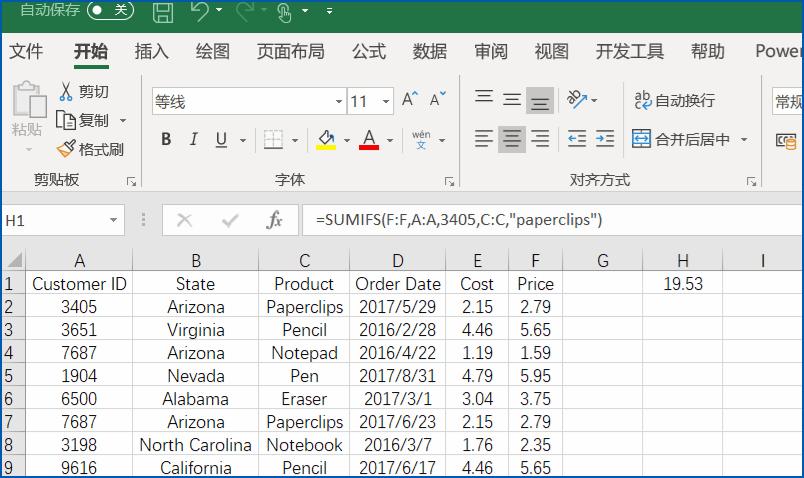The width and height of the screenshot is (804, 478).
Task: Open Clipboard dialog launcher (剪贴板)
Action: click(132, 182)
